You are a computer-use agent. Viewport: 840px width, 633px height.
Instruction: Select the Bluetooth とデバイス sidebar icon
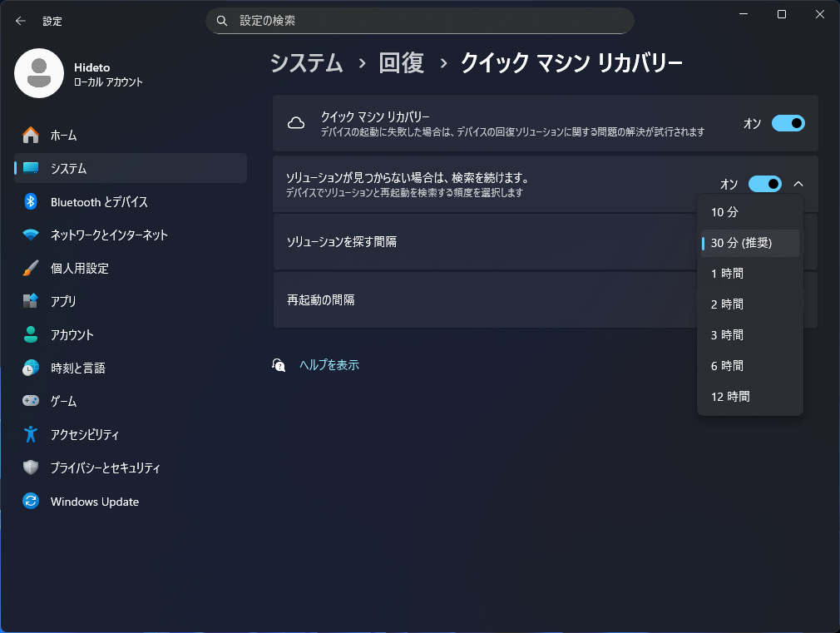(x=32, y=201)
